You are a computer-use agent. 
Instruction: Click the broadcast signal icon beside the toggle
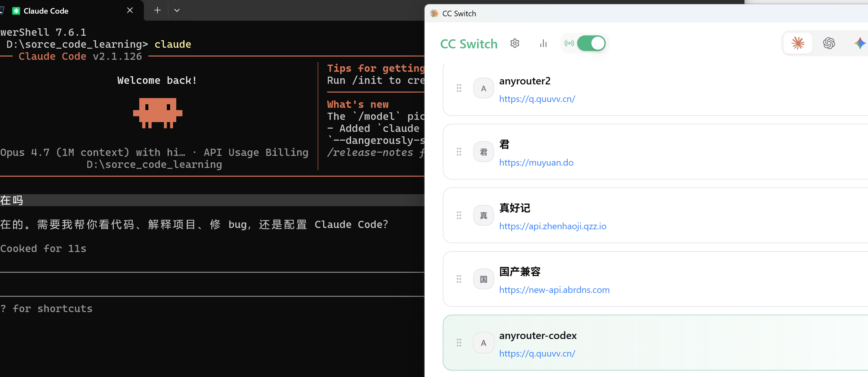point(569,44)
